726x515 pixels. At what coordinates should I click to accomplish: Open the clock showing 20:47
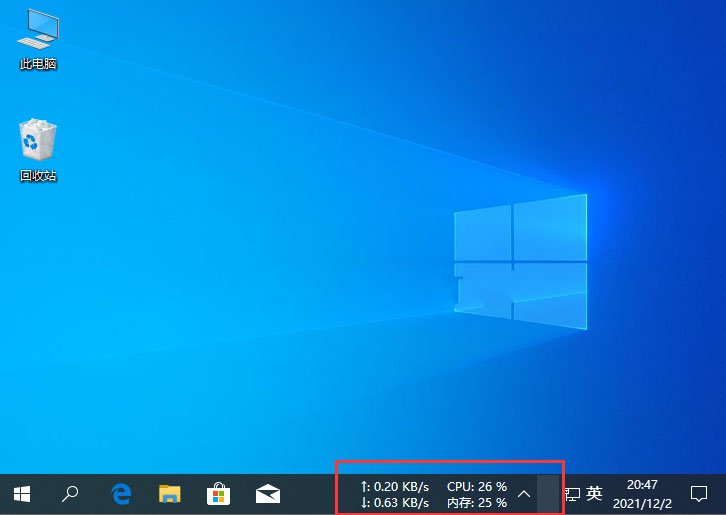642,485
